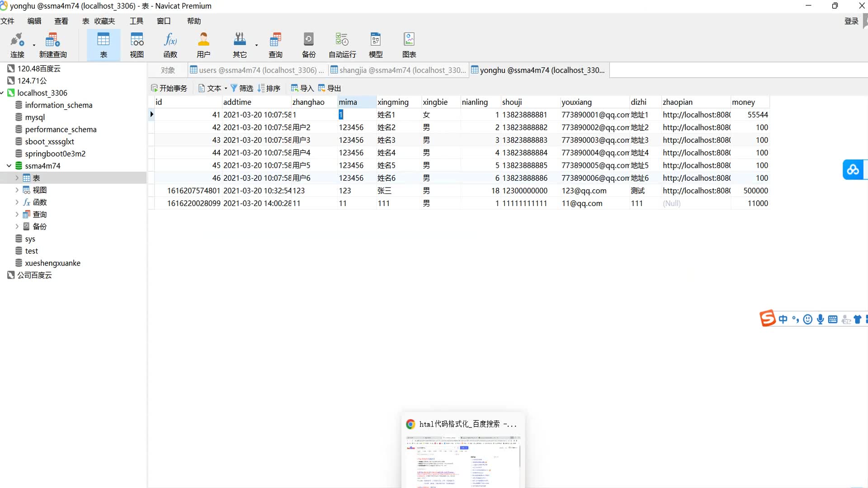Image resolution: width=868 pixels, height=488 pixels.
Task: Click the 筛选 filter button
Action: click(x=242, y=88)
